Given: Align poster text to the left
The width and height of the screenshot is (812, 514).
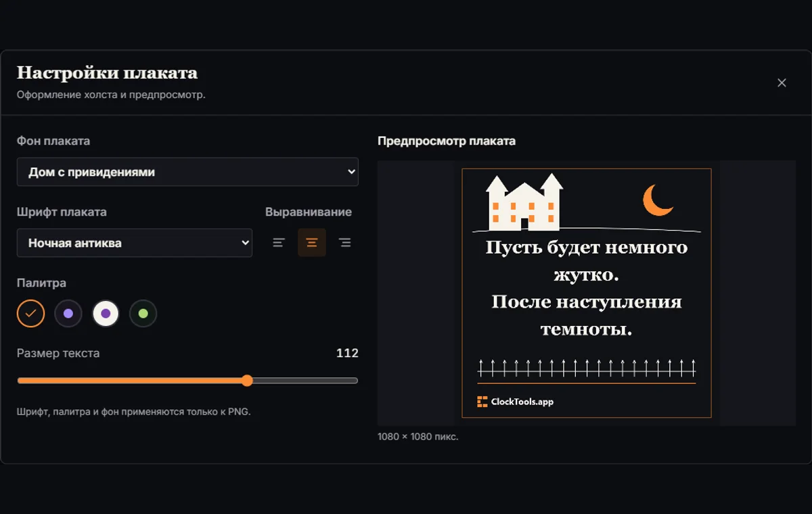Looking at the screenshot, I should pyautogui.click(x=279, y=243).
